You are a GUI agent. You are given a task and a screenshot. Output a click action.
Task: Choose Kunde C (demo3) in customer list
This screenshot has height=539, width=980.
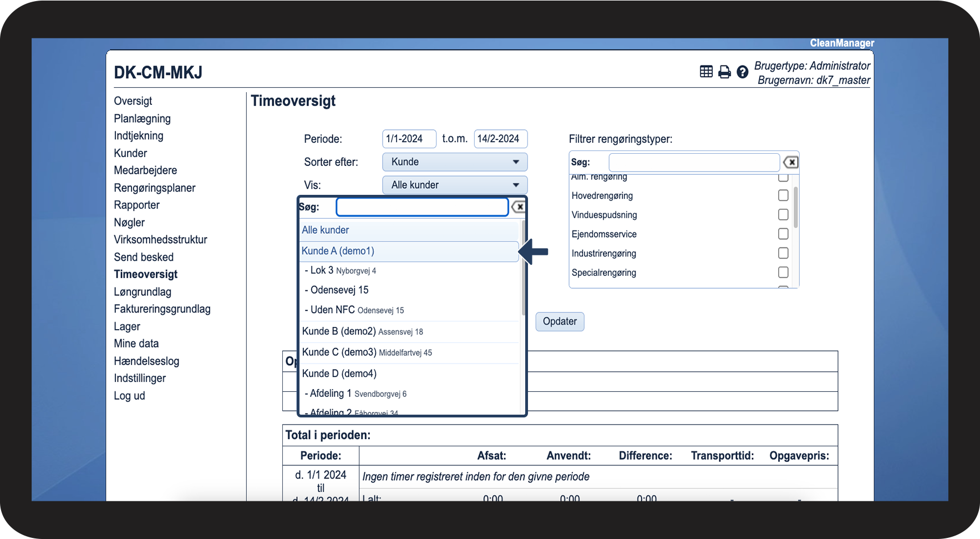[x=339, y=352]
